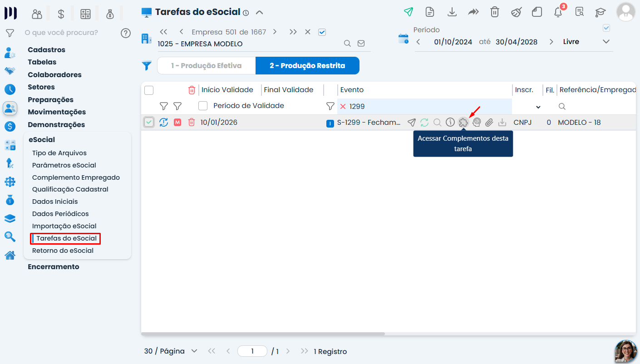The width and height of the screenshot is (640, 364).
Task: Click the info circle icon in S-1299 row
Action: pos(450,122)
